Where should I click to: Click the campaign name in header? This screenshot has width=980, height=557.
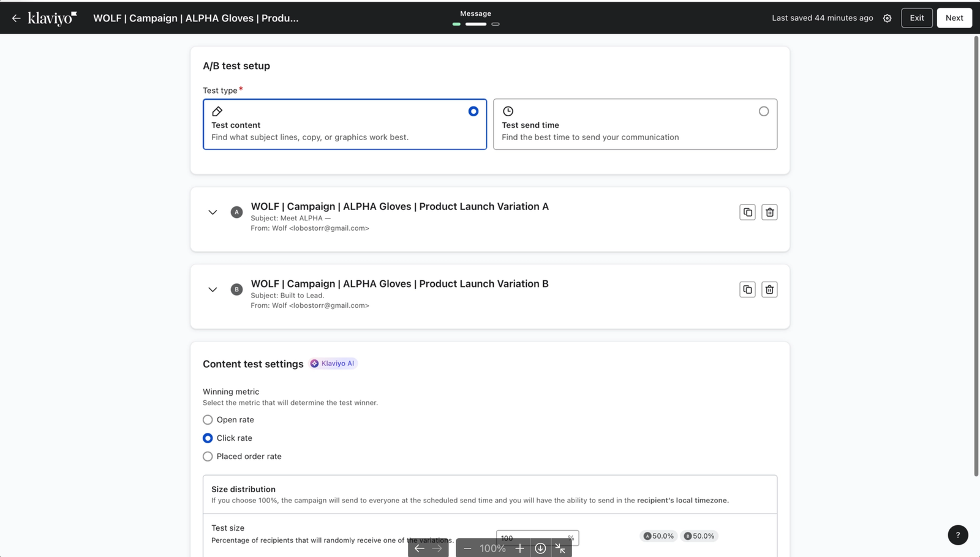point(196,18)
